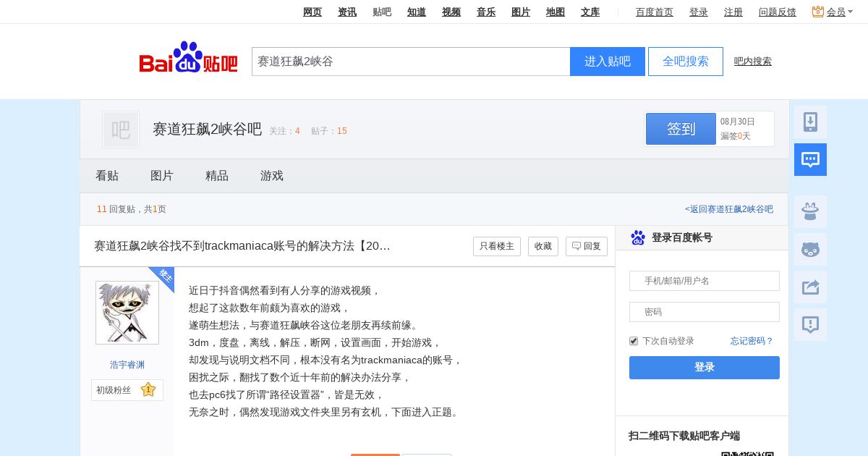Click the 会员 VIP badge icon
This screenshot has height=456, width=868.
point(818,12)
